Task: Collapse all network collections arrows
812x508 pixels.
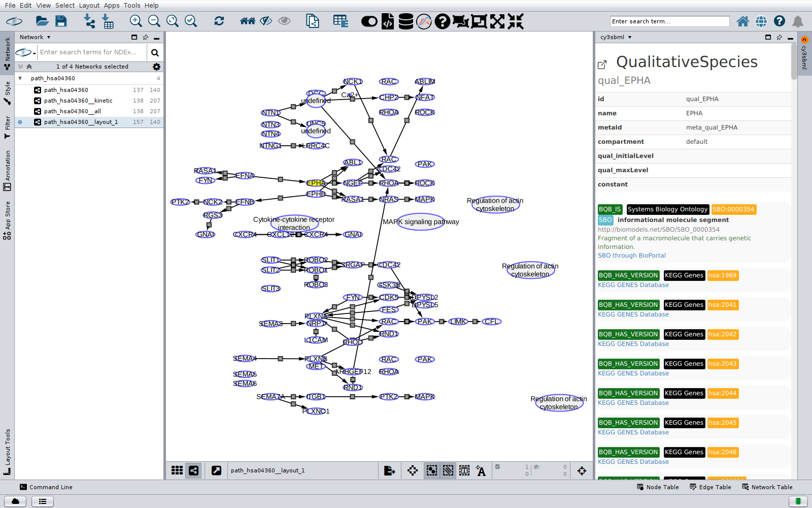Action: 29,67
